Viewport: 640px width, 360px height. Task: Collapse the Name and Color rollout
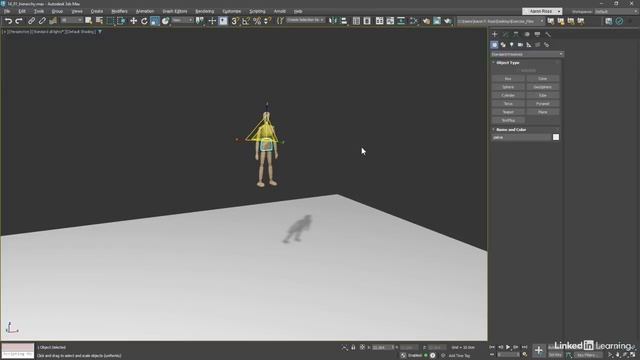tap(511, 130)
